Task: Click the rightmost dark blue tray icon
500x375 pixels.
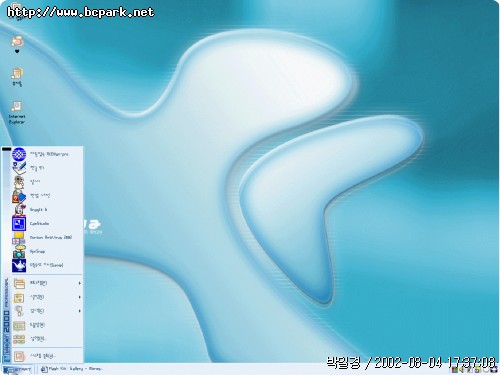Action: (x=494, y=369)
